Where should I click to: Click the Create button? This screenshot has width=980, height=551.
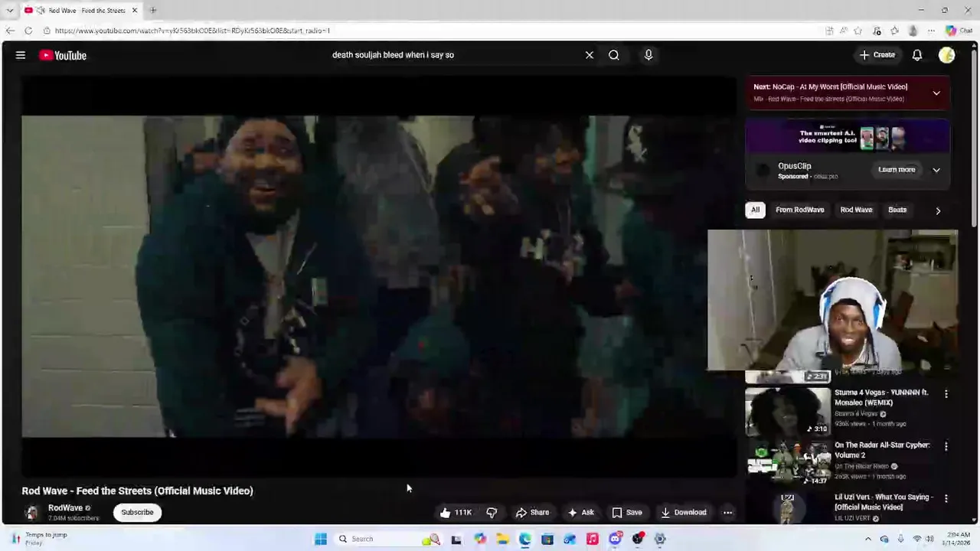[877, 55]
